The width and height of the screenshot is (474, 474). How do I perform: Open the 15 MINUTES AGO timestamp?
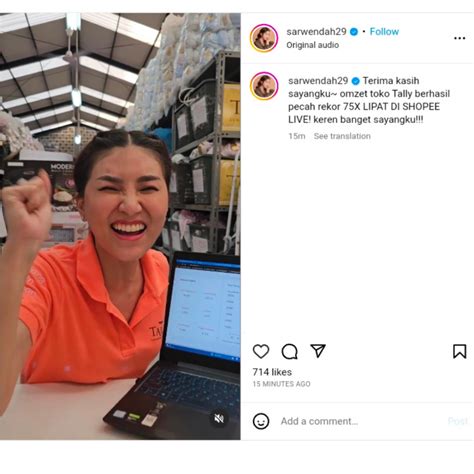click(281, 384)
